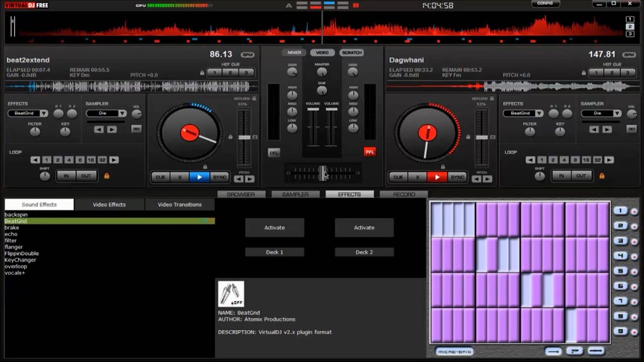This screenshot has width=644, height=362.
Task: Nudge pitch up on beat2extend deck
Action: point(250,178)
